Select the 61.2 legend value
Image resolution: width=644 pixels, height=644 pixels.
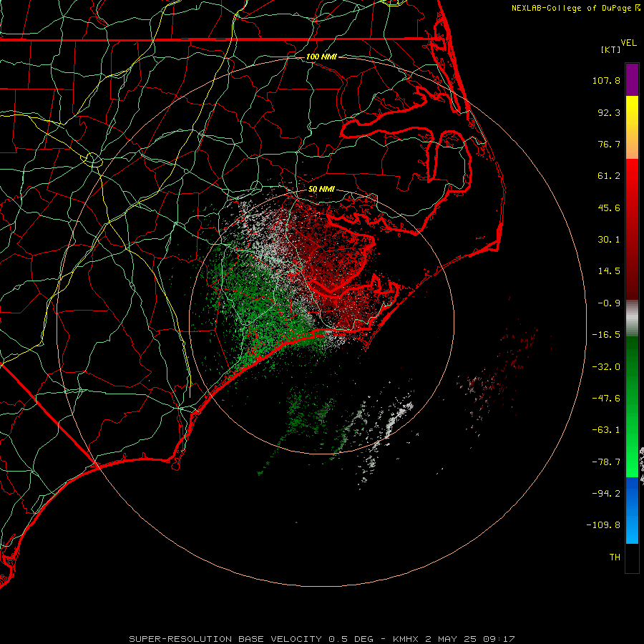(x=609, y=176)
